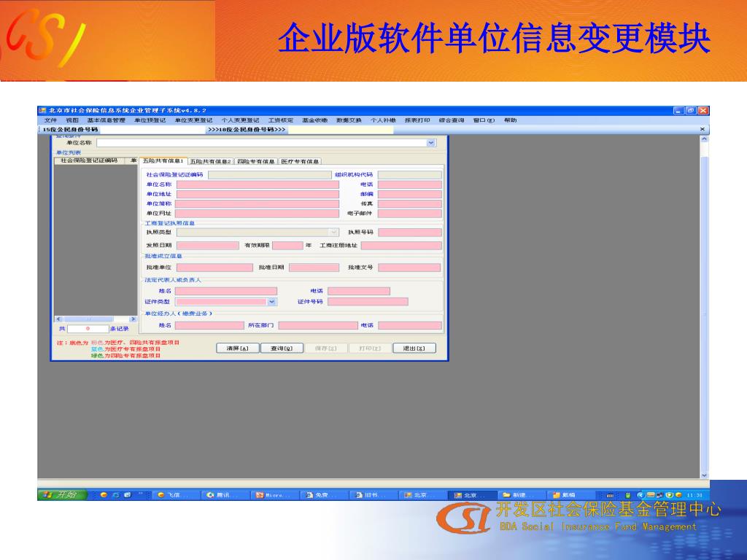The height and width of the screenshot is (560, 747).
Task: Open the 文件 menu
Action: click(x=50, y=120)
